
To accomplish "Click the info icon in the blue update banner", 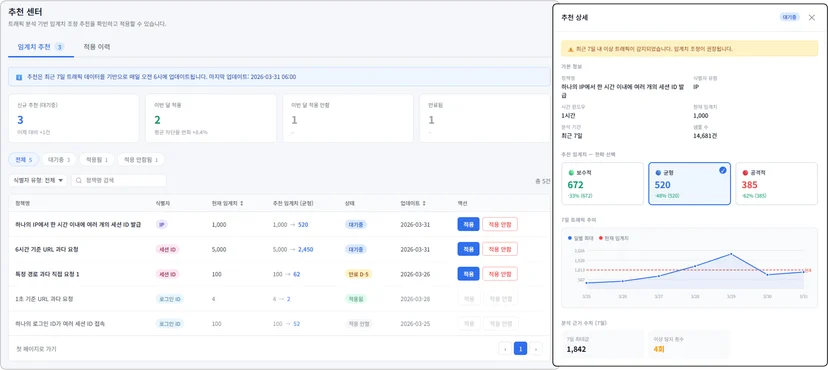I will 19,77.
